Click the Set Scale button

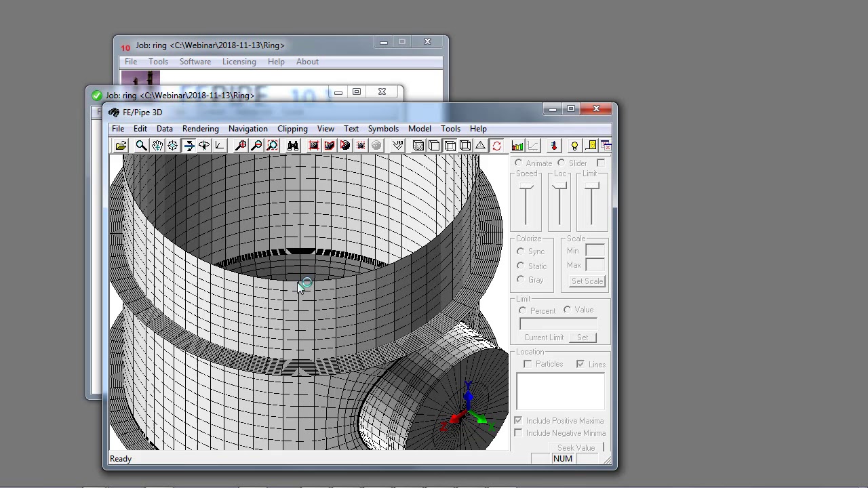tap(587, 281)
